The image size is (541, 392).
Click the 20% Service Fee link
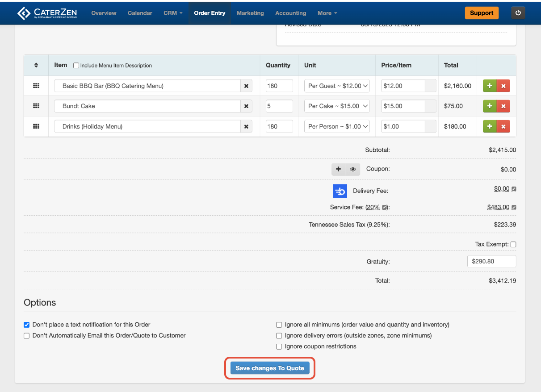pos(373,207)
